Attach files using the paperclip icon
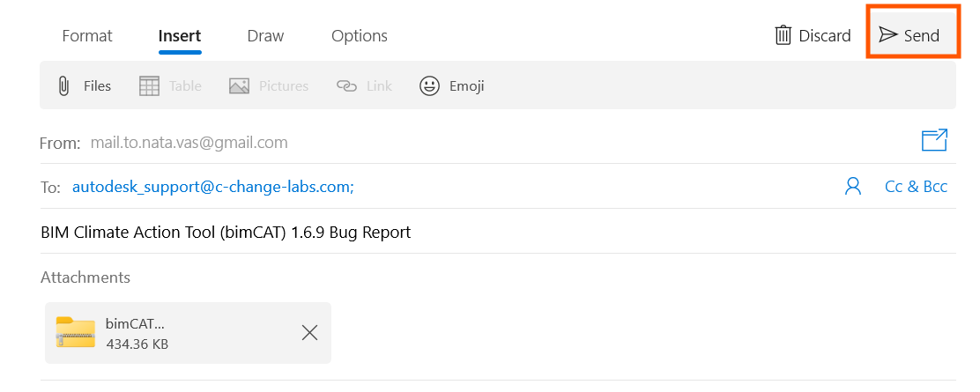Image resolution: width=980 pixels, height=392 pixels. [84, 85]
